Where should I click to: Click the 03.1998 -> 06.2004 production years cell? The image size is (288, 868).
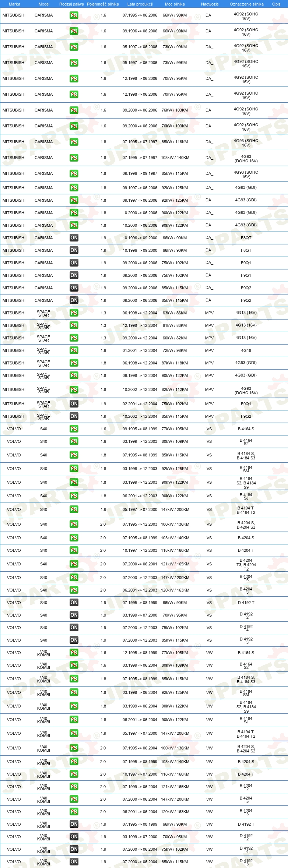click(x=140, y=693)
